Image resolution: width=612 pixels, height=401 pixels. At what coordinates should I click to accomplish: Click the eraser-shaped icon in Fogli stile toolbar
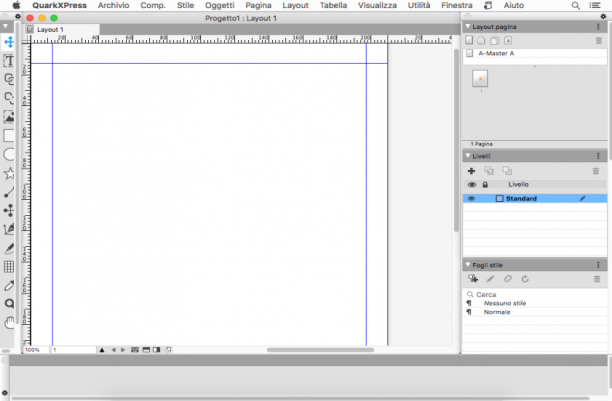click(x=507, y=279)
